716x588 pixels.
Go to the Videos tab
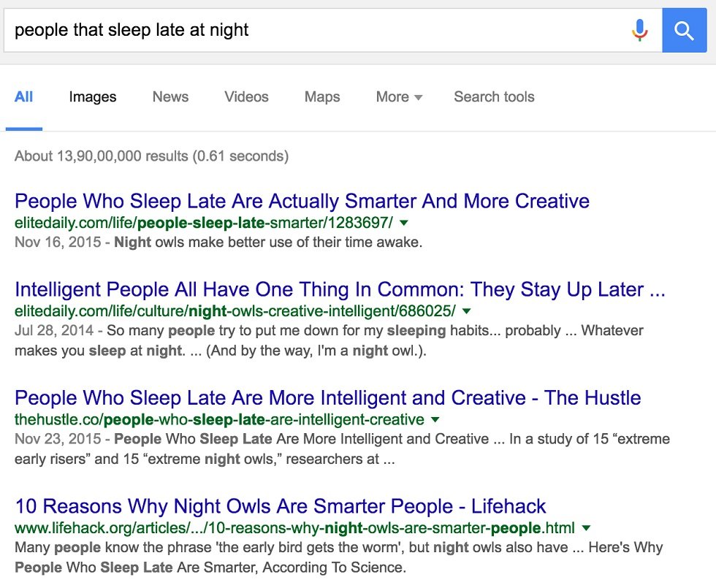[x=247, y=96]
